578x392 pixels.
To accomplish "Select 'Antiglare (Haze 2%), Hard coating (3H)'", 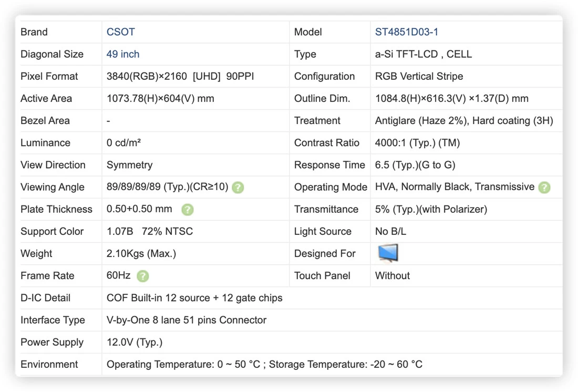I will click(464, 120).
